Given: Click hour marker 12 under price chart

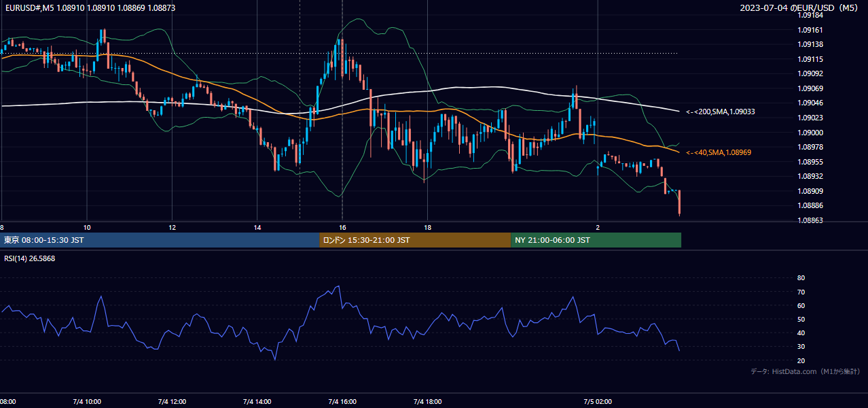Looking at the screenshot, I should pyautogui.click(x=172, y=227).
